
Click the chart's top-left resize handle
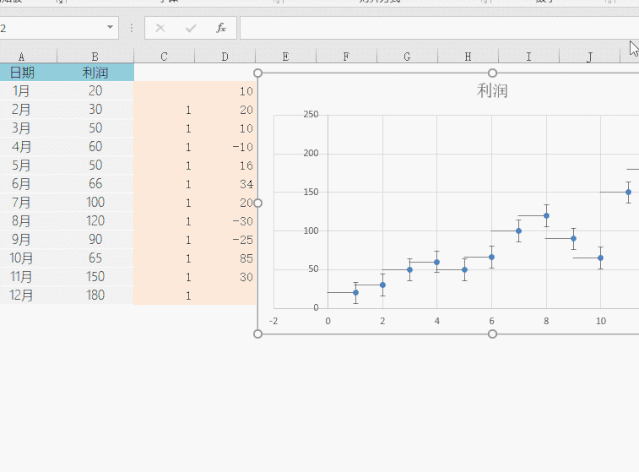point(258,73)
